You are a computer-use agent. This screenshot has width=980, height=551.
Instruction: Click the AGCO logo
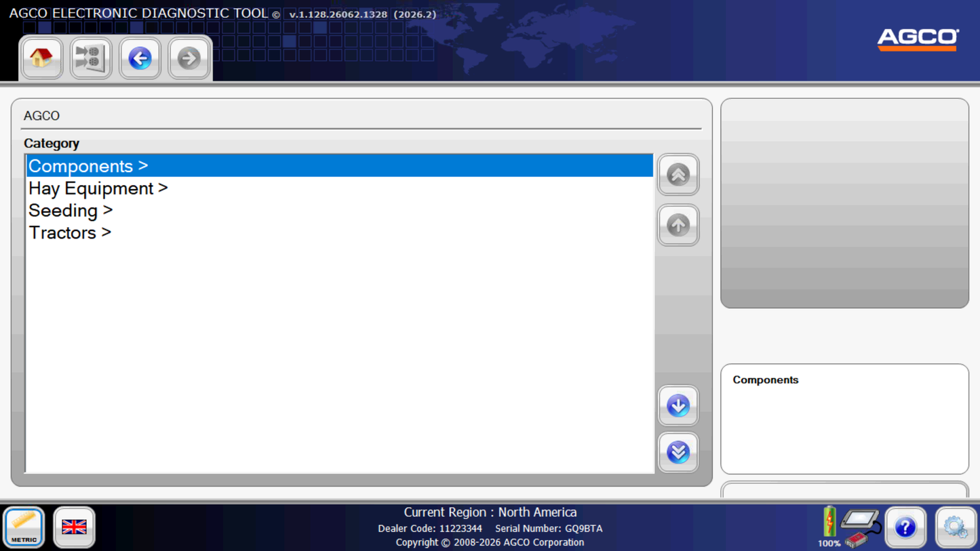pyautogui.click(x=918, y=39)
